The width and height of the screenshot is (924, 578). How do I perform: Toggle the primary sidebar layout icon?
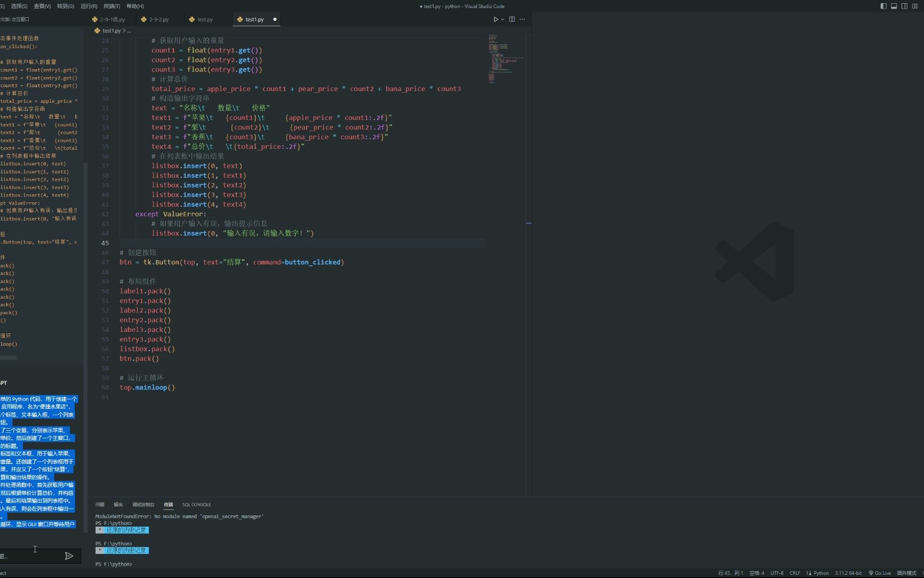[883, 6]
